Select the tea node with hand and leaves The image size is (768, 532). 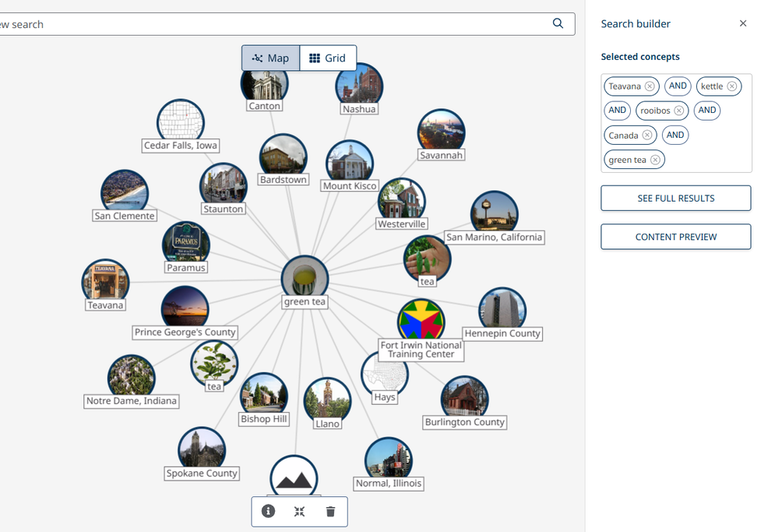click(427, 259)
